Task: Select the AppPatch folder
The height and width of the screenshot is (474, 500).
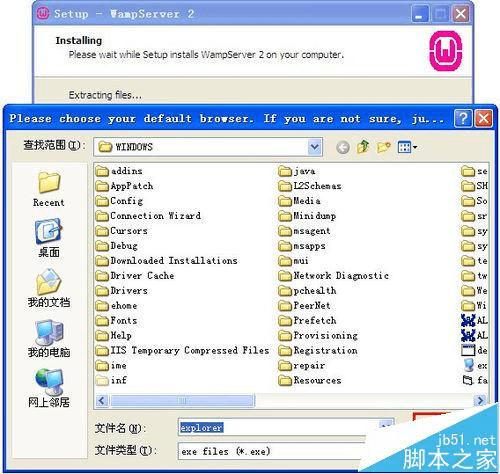Action: (x=124, y=186)
